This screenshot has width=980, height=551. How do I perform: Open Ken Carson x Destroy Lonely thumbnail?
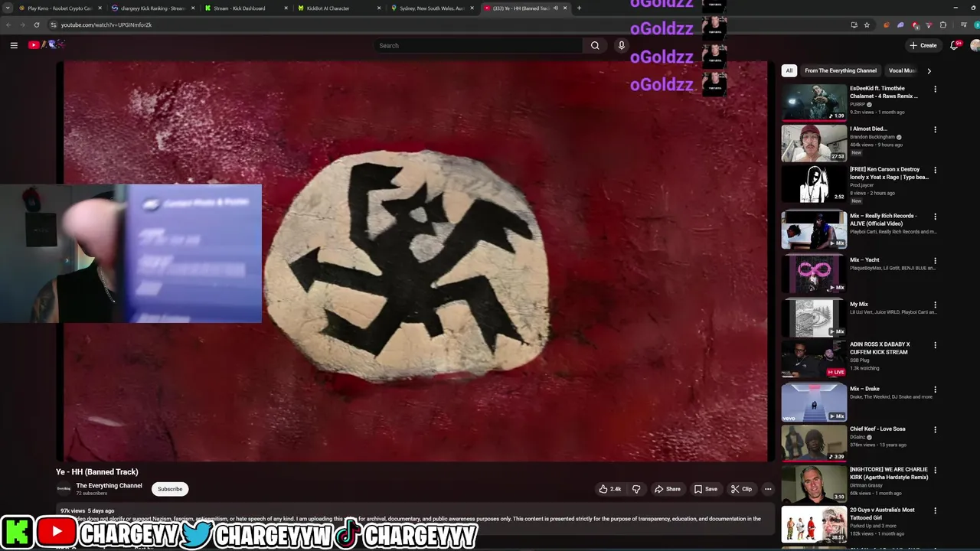[x=814, y=183]
